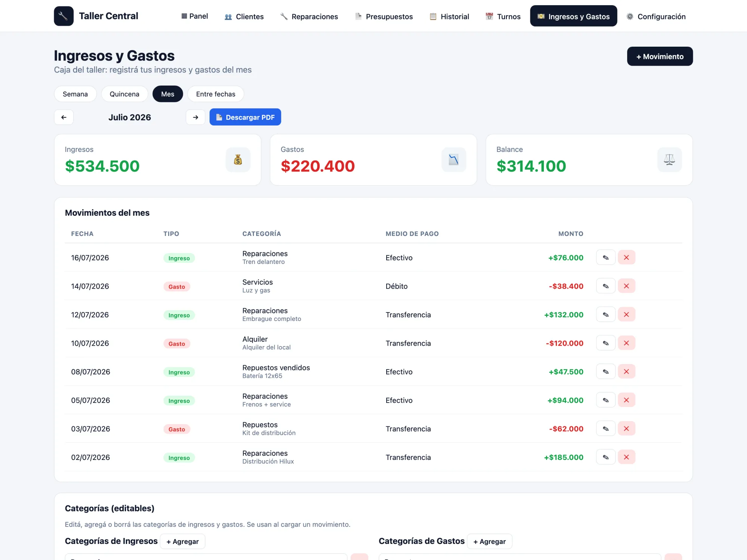Image resolution: width=747 pixels, height=560 pixels.
Task: Go to previous month with left arrow
Action: [64, 117]
